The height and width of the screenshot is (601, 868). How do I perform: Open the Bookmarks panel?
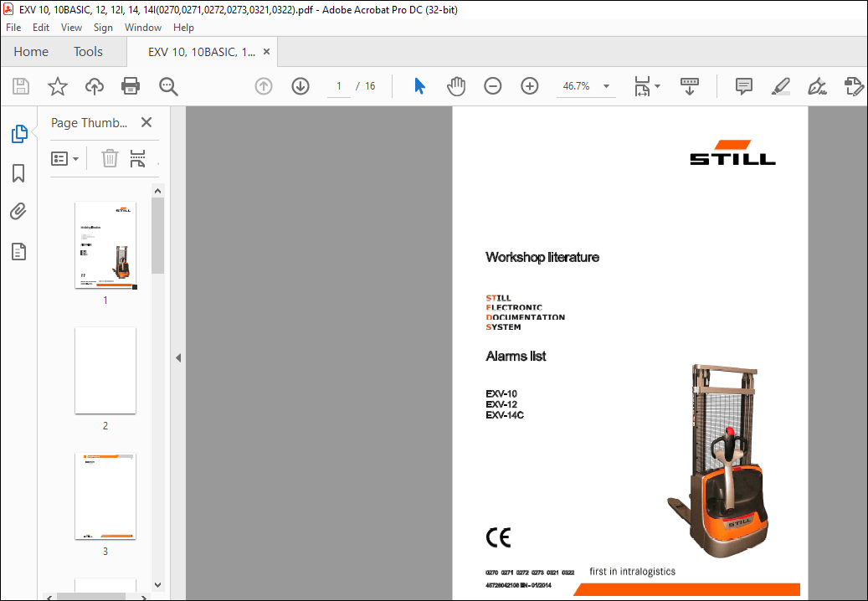18,172
